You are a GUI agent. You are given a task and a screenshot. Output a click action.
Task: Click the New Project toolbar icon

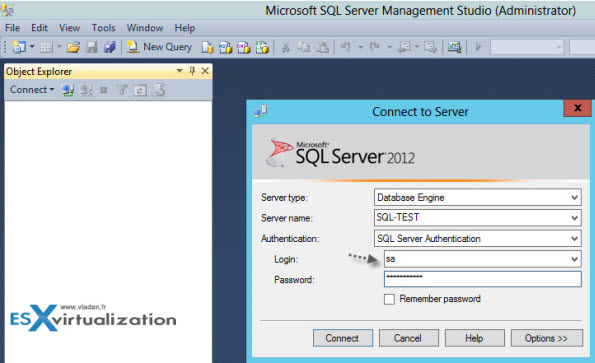[x=19, y=47]
